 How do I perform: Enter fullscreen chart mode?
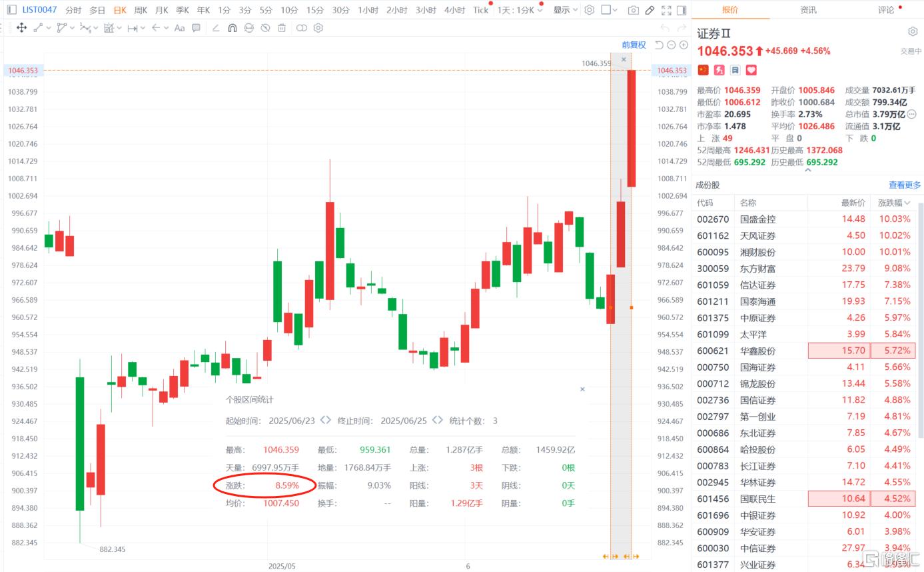pyautogui.click(x=666, y=10)
